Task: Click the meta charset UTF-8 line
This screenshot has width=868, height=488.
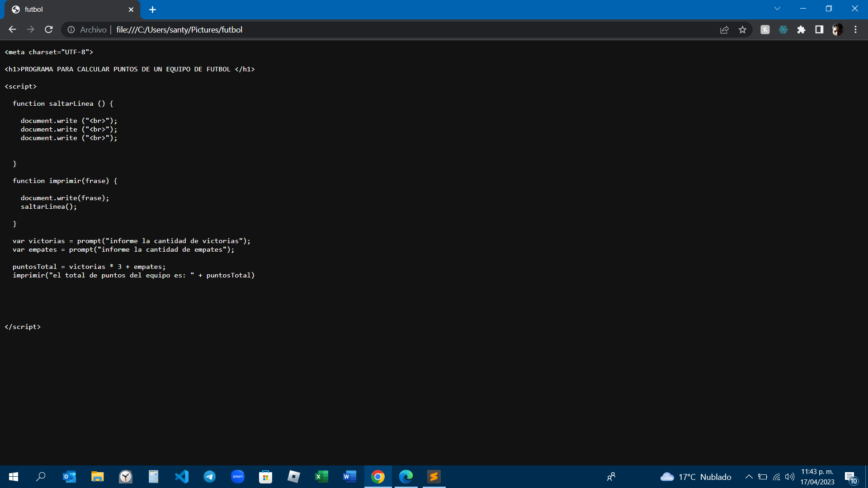Action: (49, 52)
